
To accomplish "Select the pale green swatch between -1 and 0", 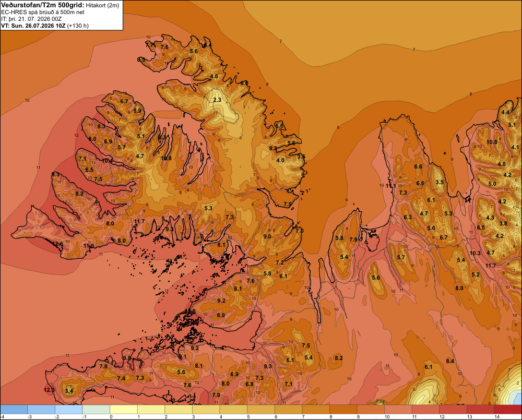I will click(x=96, y=410).
